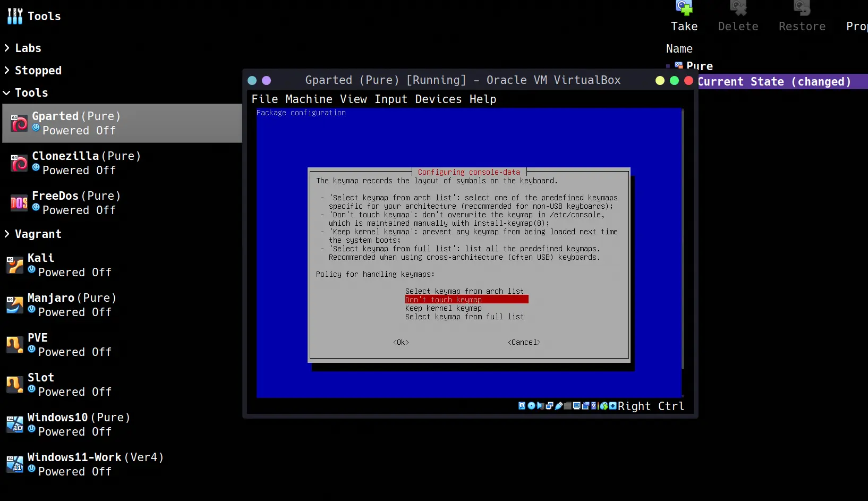Choose 'Select keymap from arch list' option
Viewport: 868px width, 501px height.
point(464,291)
